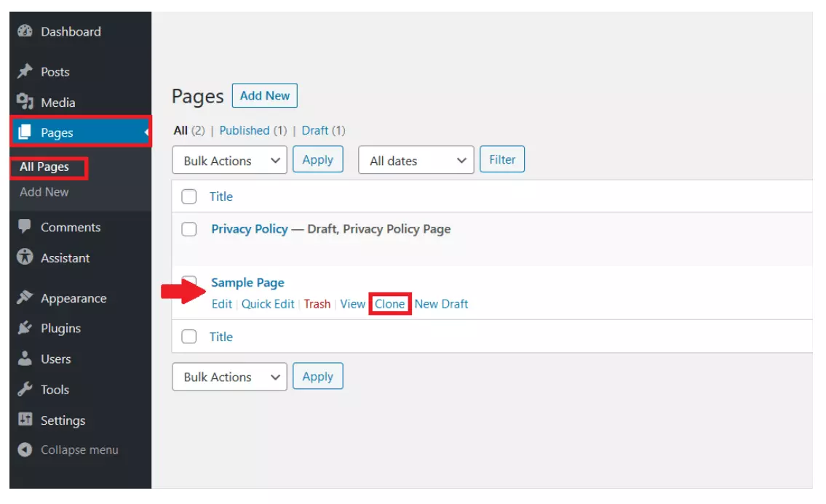Image resolution: width=826 pixels, height=504 pixels.
Task: Click the Posts pushpin icon
Action: point(25,71)
